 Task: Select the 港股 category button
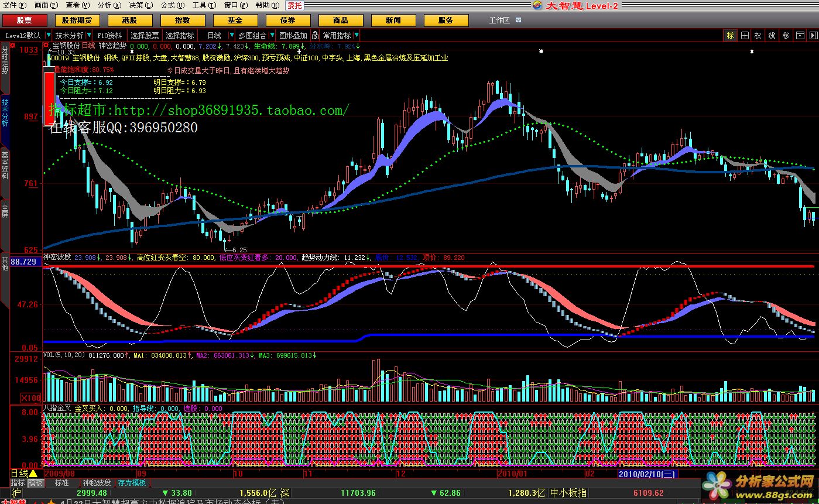point(130,20)
